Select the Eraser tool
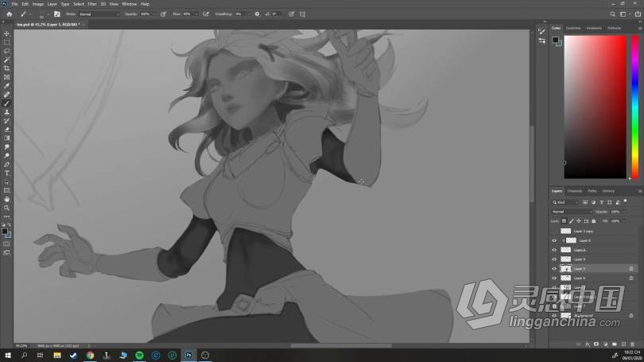This screenshot has width=644, height=362. (x=6, y=129)
